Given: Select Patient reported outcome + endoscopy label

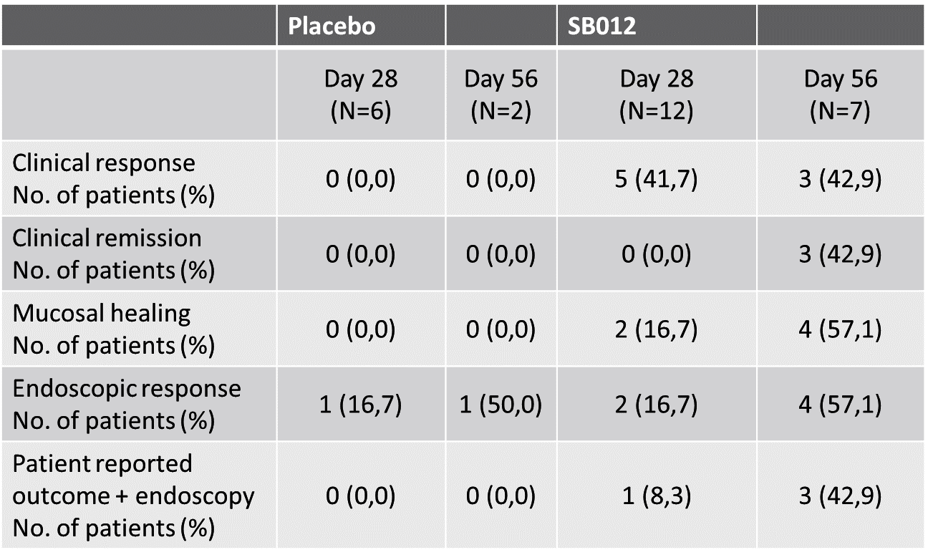Looking at the screenshot, I should pyautogui.click(x=132, y=496).
